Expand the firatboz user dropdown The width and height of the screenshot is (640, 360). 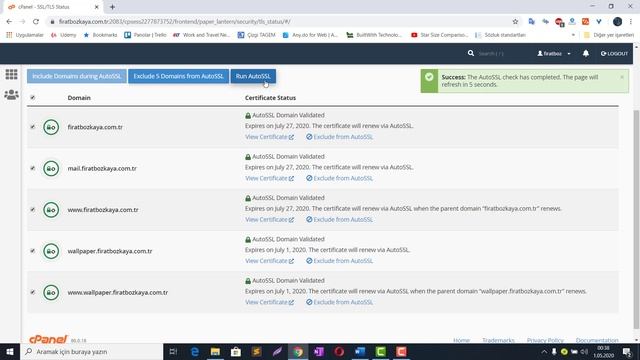pos(554,53)
